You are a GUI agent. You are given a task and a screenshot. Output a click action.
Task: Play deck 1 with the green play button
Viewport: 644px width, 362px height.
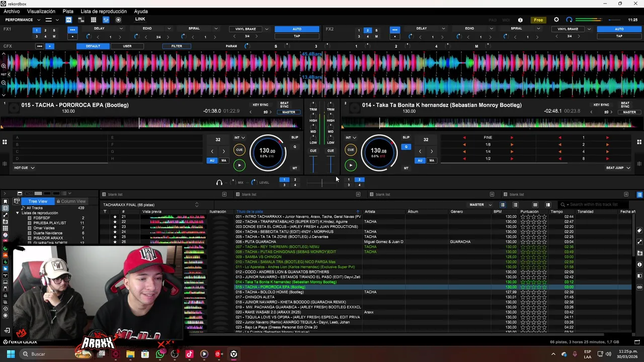(x=239, y=165)
